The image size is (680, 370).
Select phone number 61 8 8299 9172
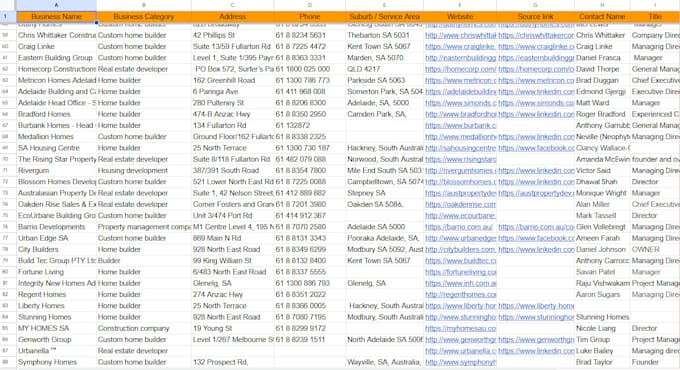[310, 328]
